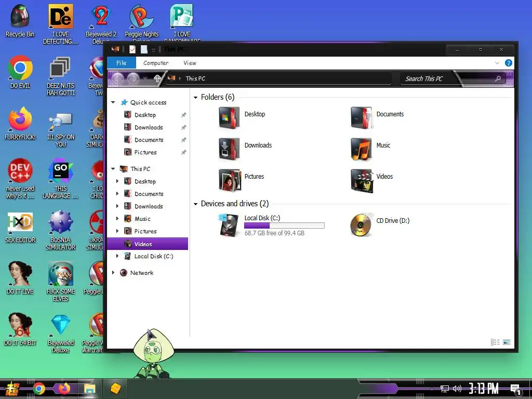532x399 pixels.
Task: Open the quick access toolbar customize dropdown
Action: 153,50
